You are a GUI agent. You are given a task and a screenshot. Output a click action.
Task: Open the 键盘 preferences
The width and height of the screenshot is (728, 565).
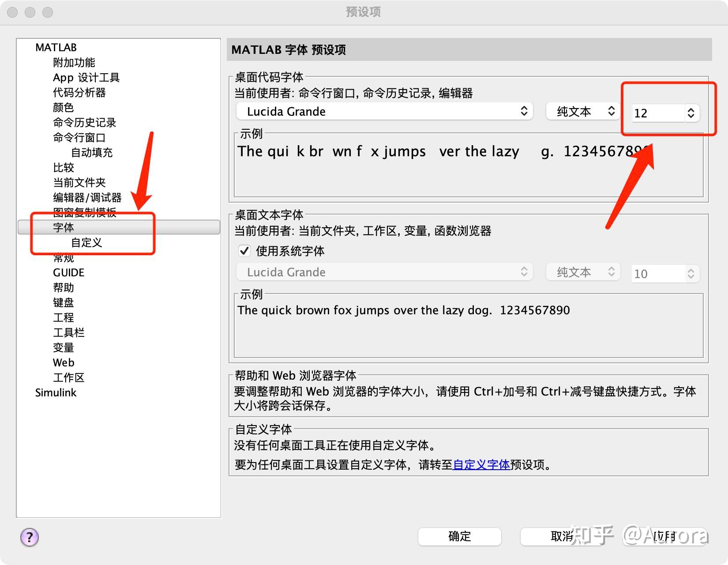click(x=64, y=302)
